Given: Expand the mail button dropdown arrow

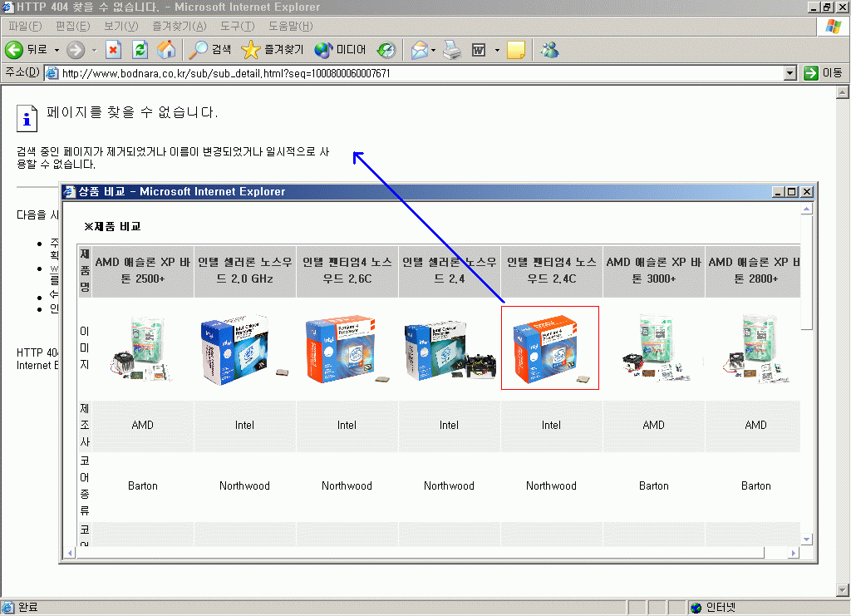Looking at the screenshot, I should tap(433, 50).
